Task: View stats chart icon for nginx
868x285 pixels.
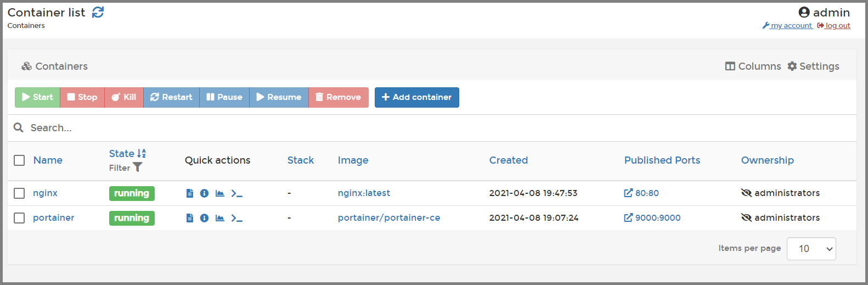Action: click(220, 193)
